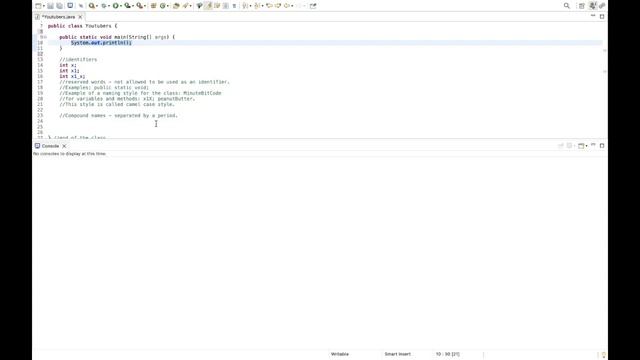This screenshot has height=360, width=640.
Task: Minimize the Console view
Action: point(593,145)
